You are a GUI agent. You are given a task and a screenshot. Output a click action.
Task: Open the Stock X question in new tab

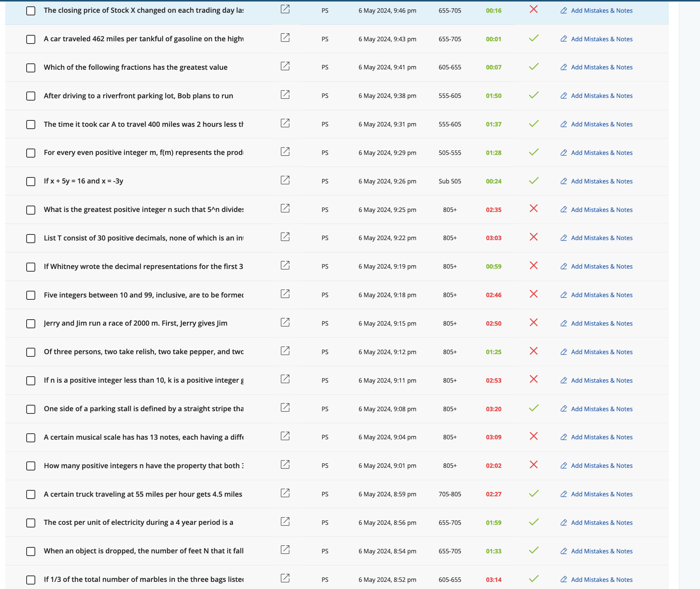(x=285, y=9)
